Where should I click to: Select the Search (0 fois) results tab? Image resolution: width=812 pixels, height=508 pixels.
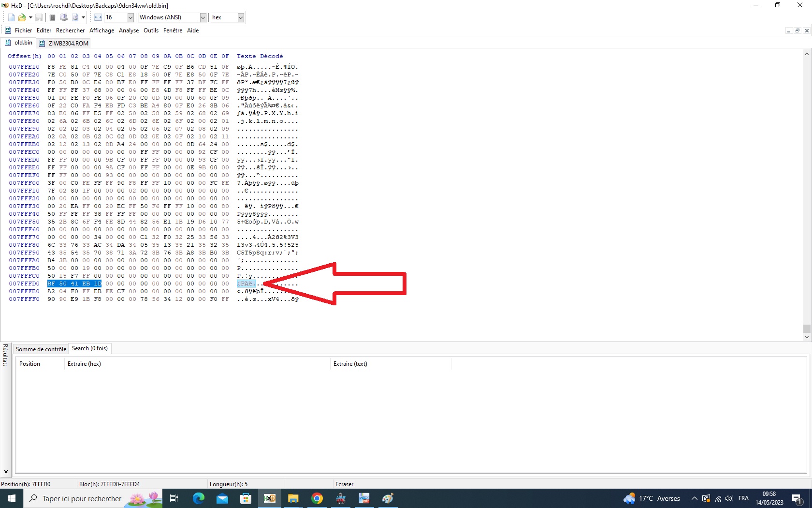click(x=90, y=348)
